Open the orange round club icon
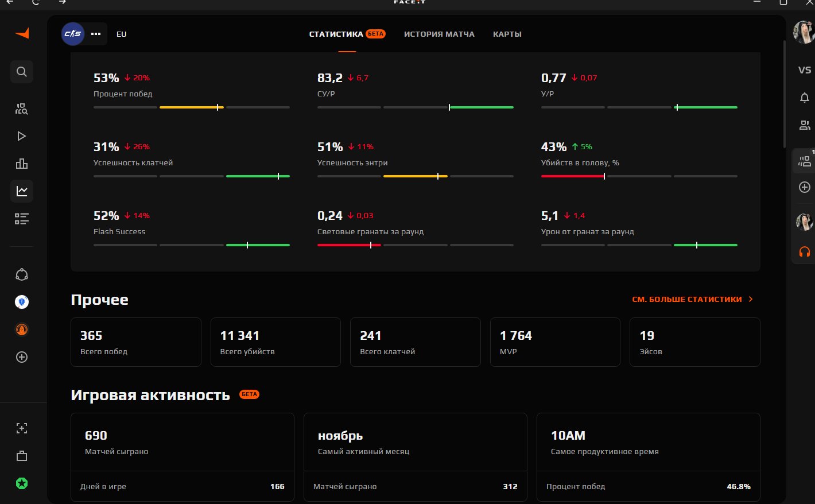This screenshot has width=815, height=504. pos(22,329)
